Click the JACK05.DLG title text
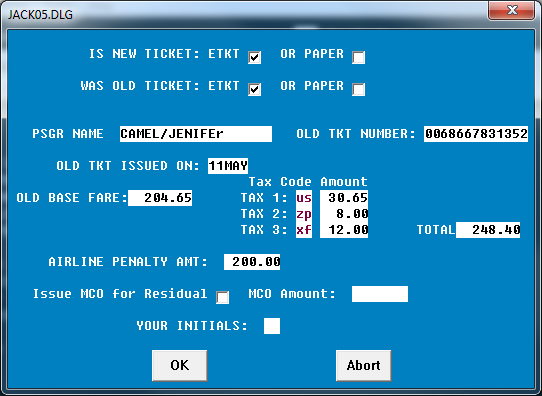Image resolution: width=542 pixels, height=396 pixels. (x=40, y=15)
